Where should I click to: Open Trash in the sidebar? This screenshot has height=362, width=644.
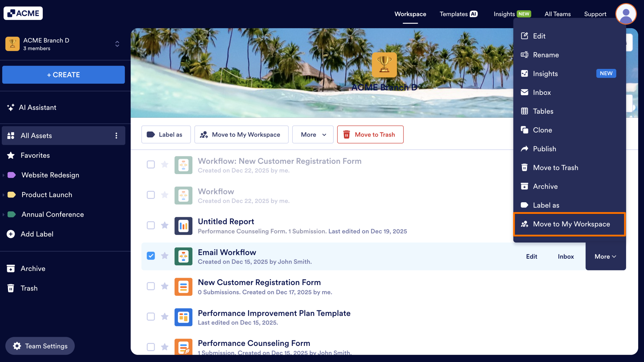[x=29, y=288]
